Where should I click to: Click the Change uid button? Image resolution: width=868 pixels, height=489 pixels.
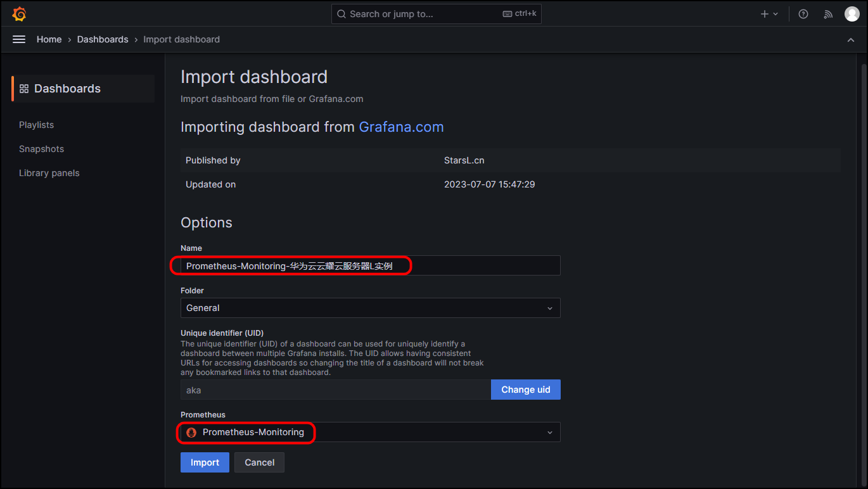pyautogui.click(x=526, y=390)
